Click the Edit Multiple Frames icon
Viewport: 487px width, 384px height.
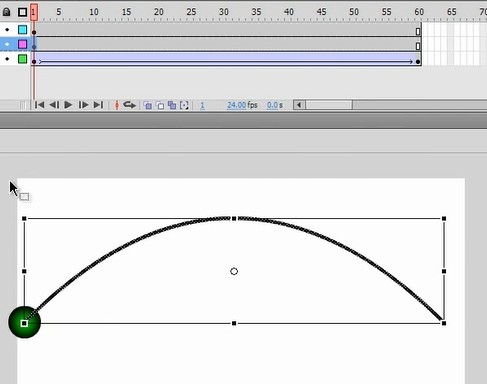coord(172,105)
